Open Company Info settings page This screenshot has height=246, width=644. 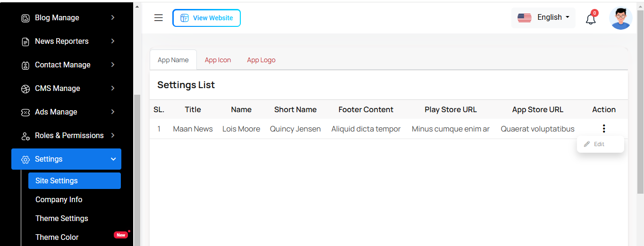click(x=59, y=199)
